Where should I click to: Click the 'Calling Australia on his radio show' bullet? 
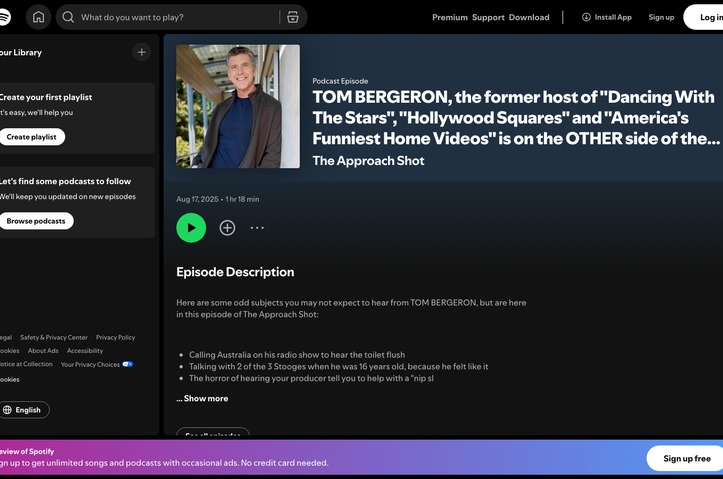(297, 355)
